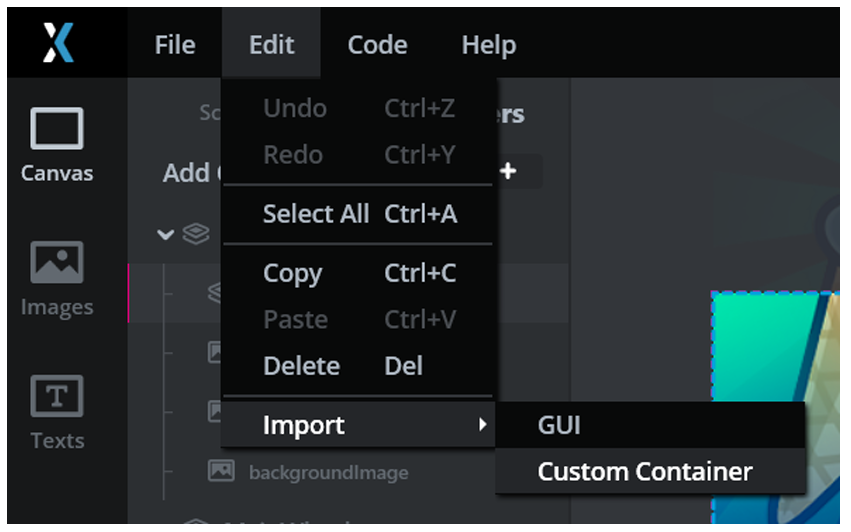This screenshot has height=532, width=851.
Task: Open the Images panel
Action: [x=57, y=279]
